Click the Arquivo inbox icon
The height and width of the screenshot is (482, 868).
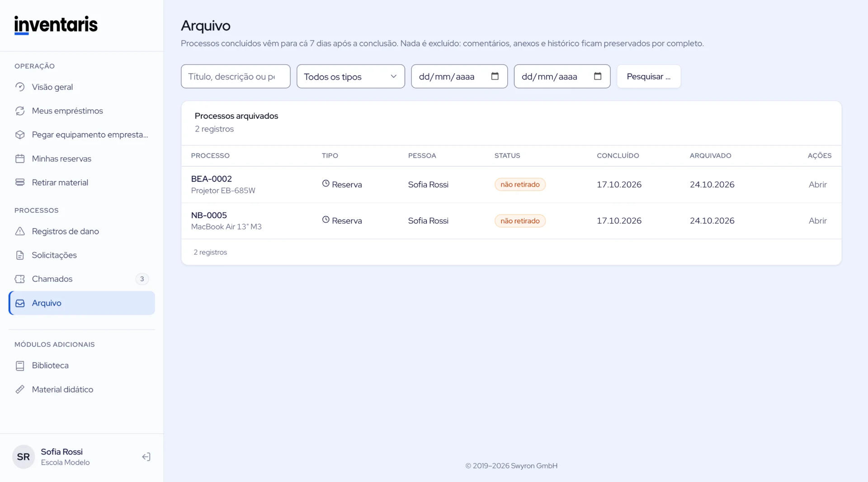20,303
